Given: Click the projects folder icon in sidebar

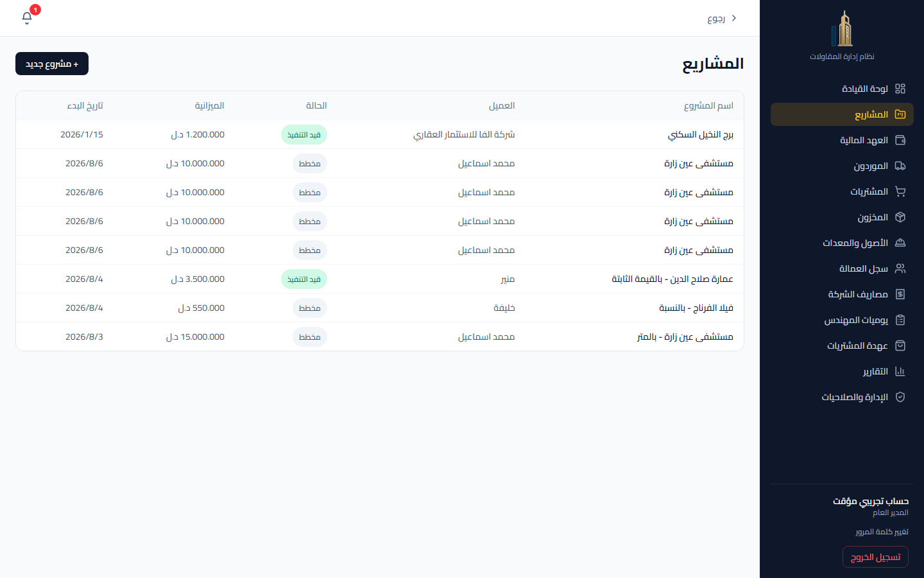Looking at the screenshot, I should [900, 114].
